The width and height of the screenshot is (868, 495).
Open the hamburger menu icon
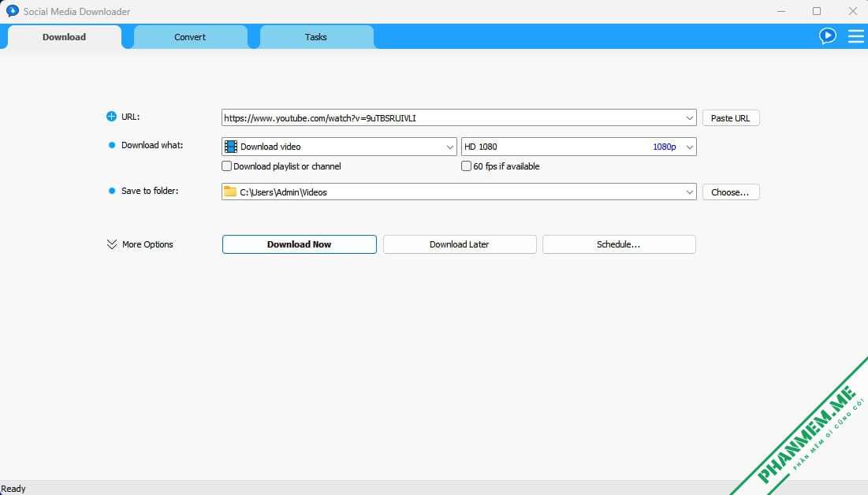tap(856, 36)
